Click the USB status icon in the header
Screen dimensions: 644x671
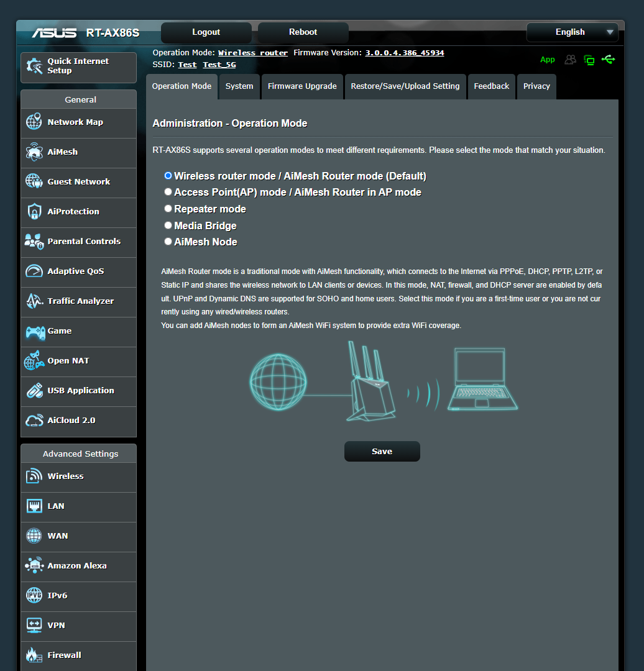coord(609,60)
